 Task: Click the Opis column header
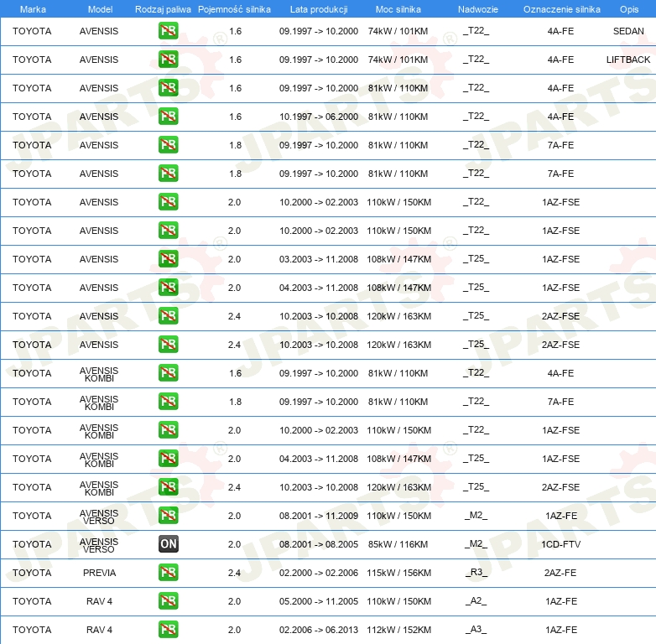(x=629, y=9)
